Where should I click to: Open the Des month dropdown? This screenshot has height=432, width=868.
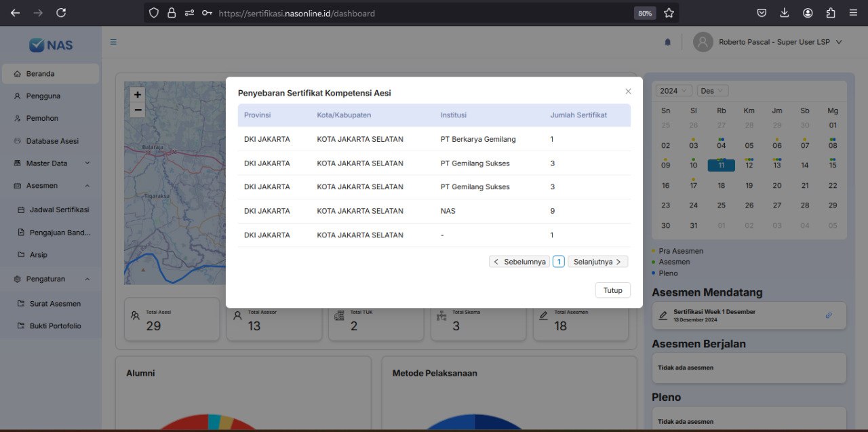tap(712, 91)
